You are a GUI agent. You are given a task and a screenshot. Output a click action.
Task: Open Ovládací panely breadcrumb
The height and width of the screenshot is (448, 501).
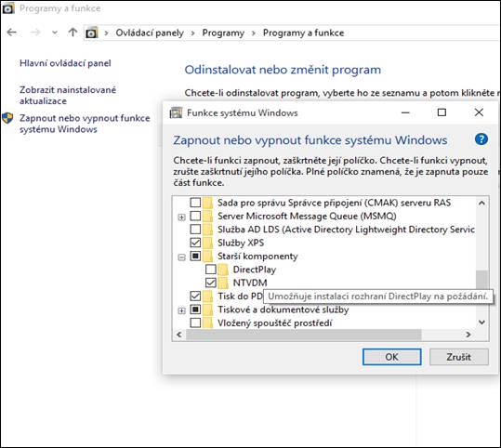click(150, 33)
